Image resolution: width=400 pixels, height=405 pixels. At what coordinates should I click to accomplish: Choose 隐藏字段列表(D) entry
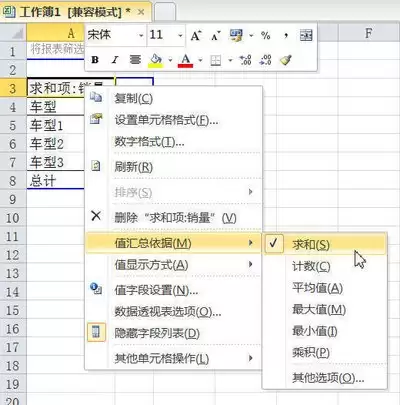[x=174, y=333]
